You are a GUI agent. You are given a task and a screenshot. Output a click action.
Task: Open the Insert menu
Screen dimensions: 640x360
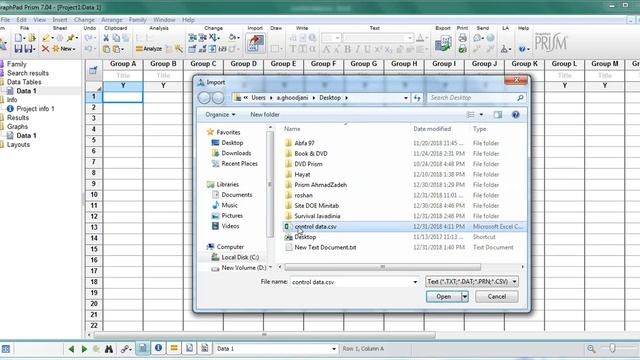[x=60, y=20]
